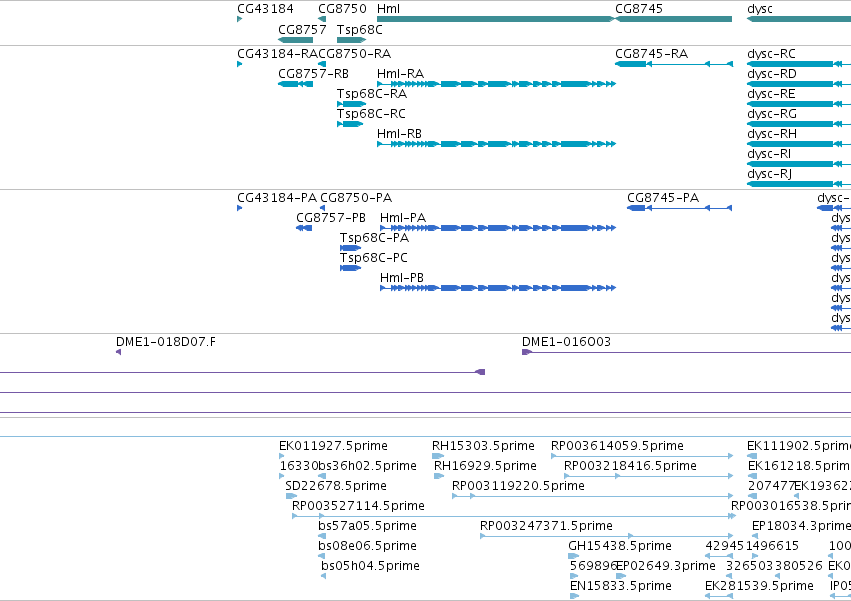This screenshot has height=601, width=851.
Task: Click EST RP003527114.5prime
Action: point(514,516)
